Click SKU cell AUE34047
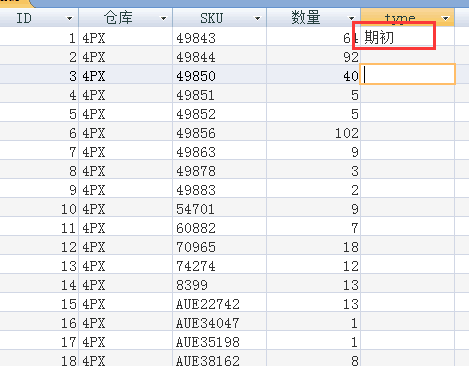Image resolution: width=469 pixels, height=366 pixels. 219,321
